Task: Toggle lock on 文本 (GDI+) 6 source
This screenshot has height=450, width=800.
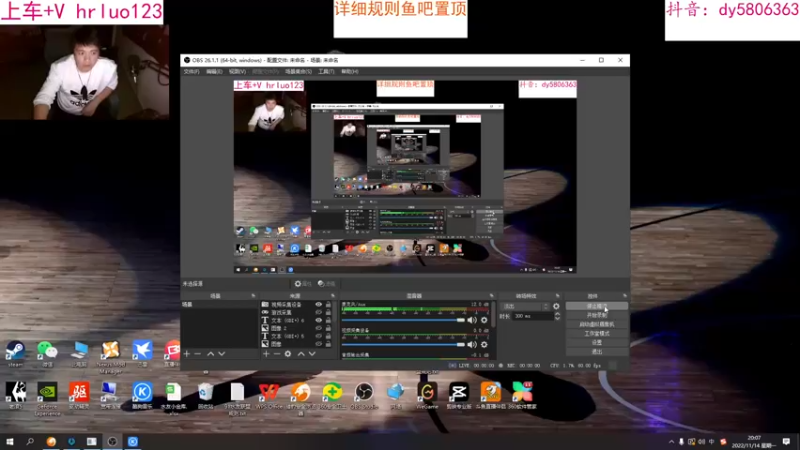Action: click(328, 320)
